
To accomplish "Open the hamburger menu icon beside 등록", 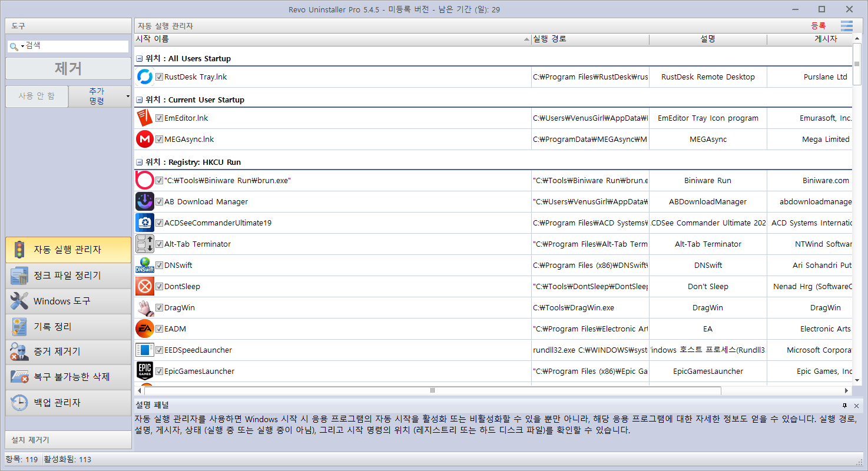I will coord(847,26).
